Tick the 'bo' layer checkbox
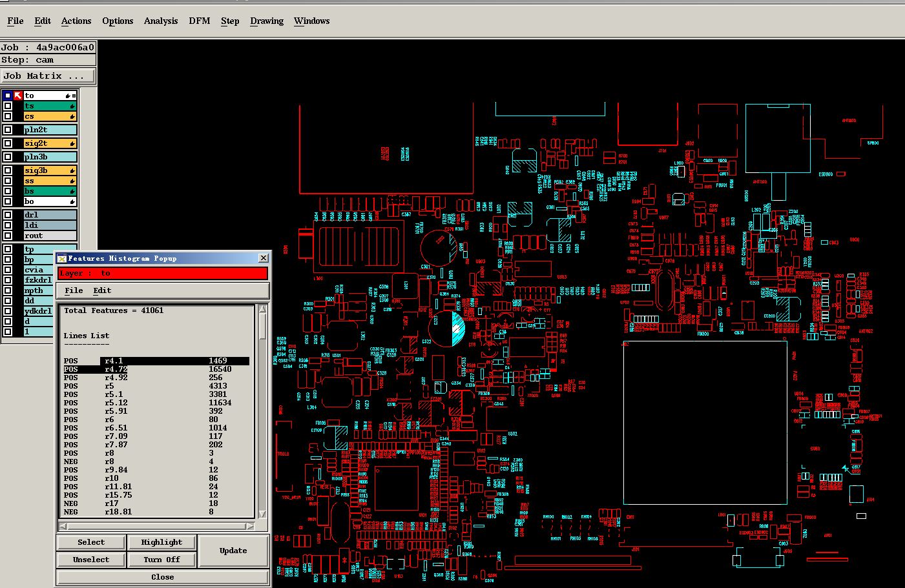The image size is (905, 588). 8,201
